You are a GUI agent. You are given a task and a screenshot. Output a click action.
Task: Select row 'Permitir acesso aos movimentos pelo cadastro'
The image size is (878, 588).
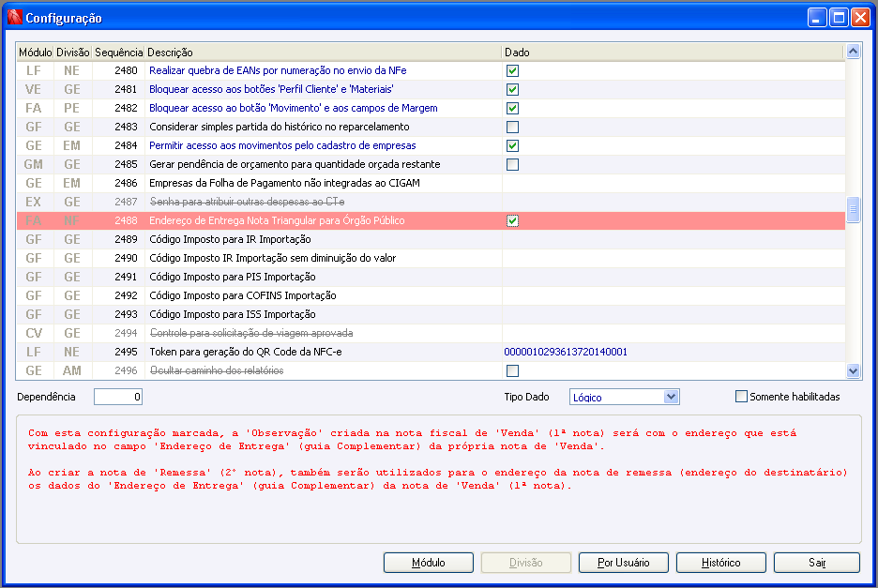[431, 145]
